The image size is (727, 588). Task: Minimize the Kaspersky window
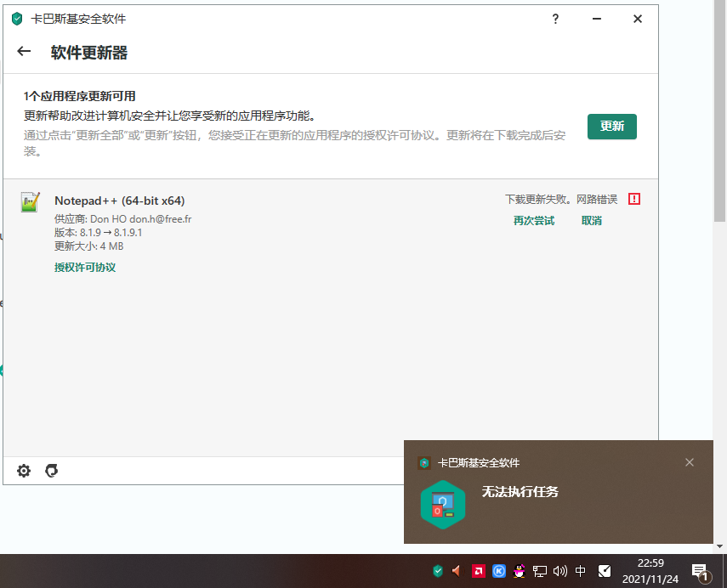coord(597,19)
